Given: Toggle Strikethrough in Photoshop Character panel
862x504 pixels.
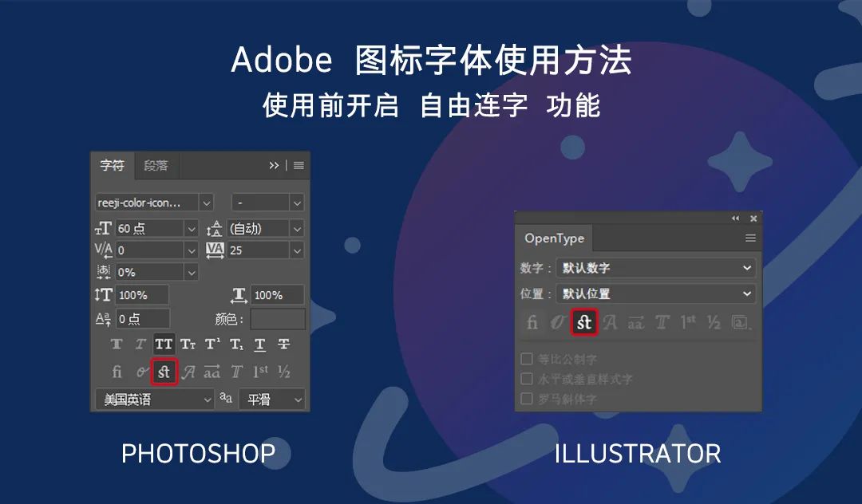Looking at the screenshot, I should [x=283, y=345].
